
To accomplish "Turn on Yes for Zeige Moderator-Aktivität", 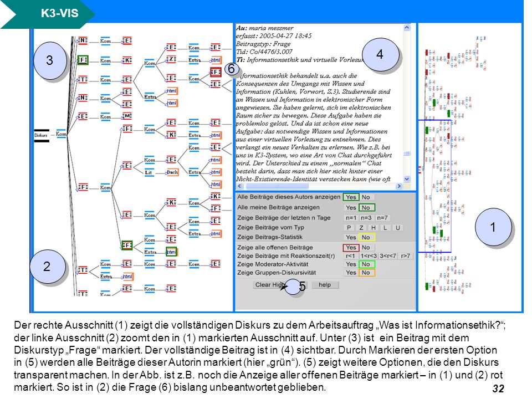I will coord(351,264).
